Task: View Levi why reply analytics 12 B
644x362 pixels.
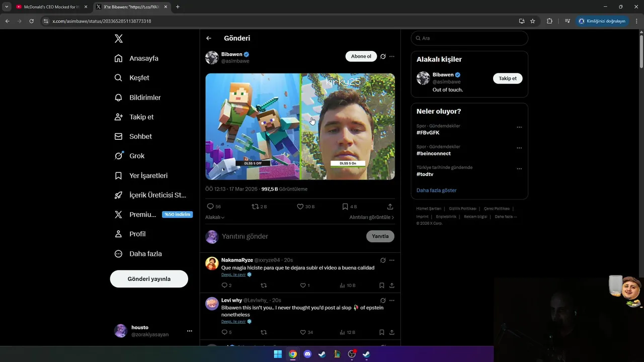Action: [347, 332]
